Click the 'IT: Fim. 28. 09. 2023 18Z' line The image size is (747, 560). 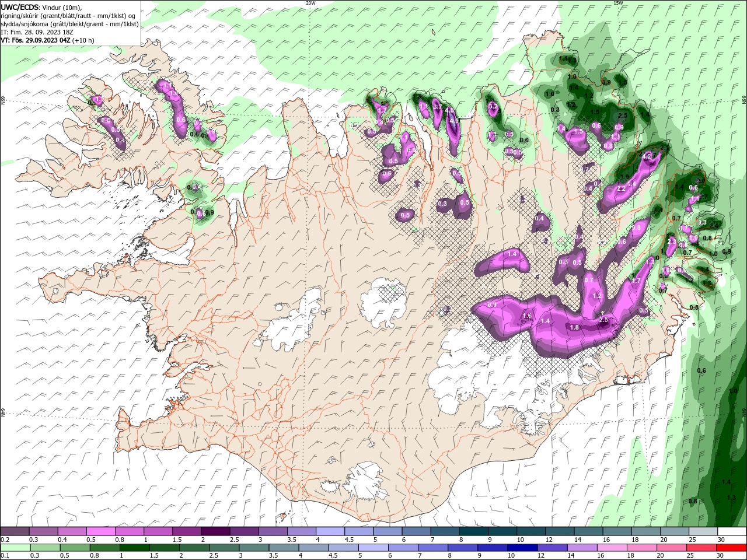coord(38,32)
